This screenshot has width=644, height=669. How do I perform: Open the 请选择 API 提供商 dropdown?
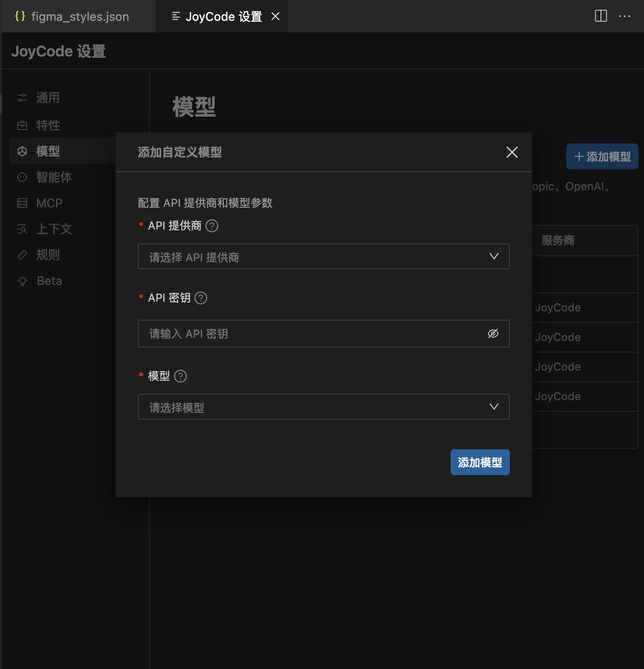[x=324, y=256]
